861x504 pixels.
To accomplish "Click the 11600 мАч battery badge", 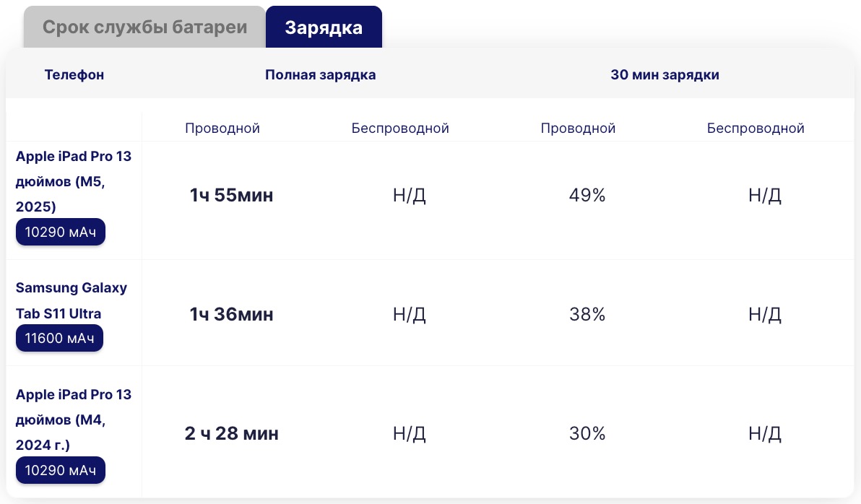I will (x=60, y=338).
